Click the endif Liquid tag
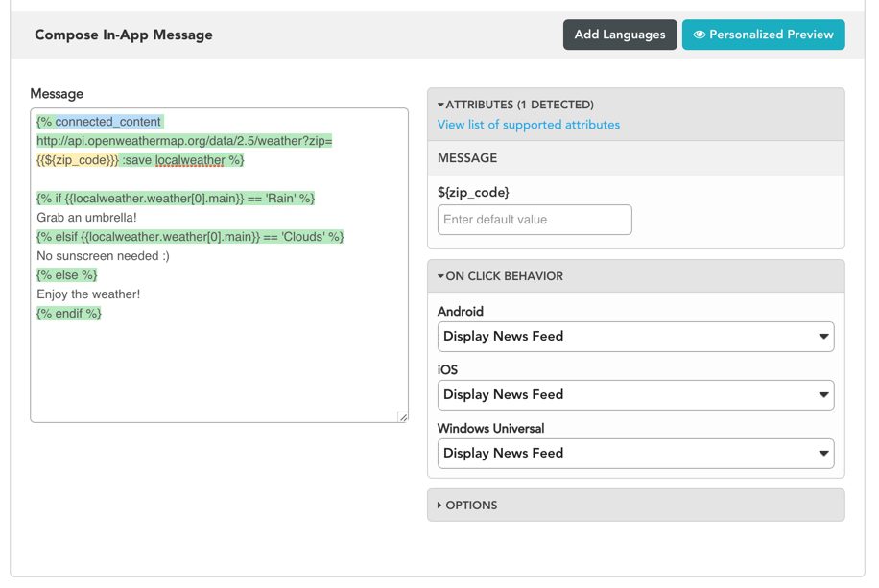The image size is (879, 588). point(68,314)
